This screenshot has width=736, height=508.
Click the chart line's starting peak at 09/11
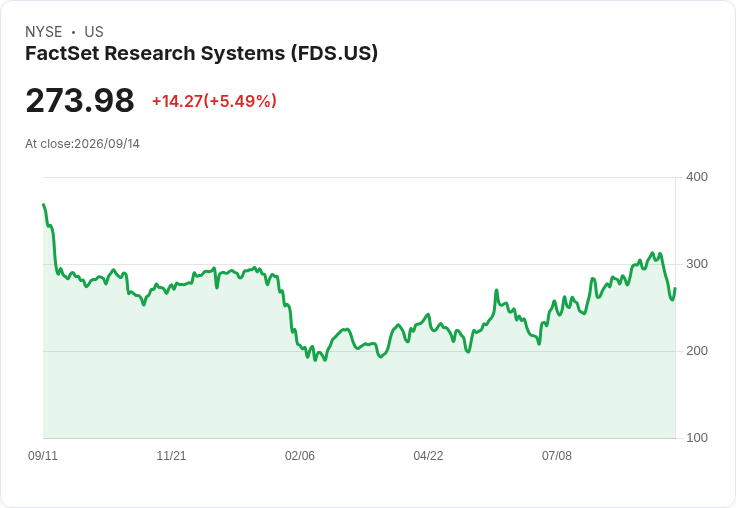click(44, 205)
